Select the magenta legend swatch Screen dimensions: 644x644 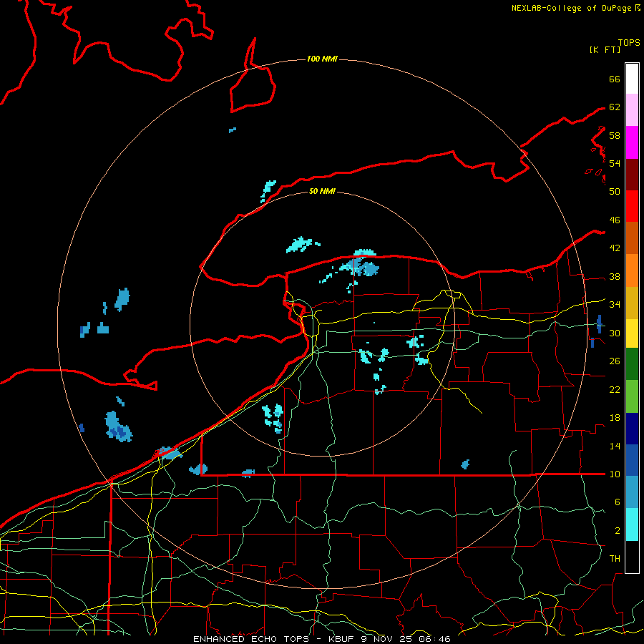[632, 142]
